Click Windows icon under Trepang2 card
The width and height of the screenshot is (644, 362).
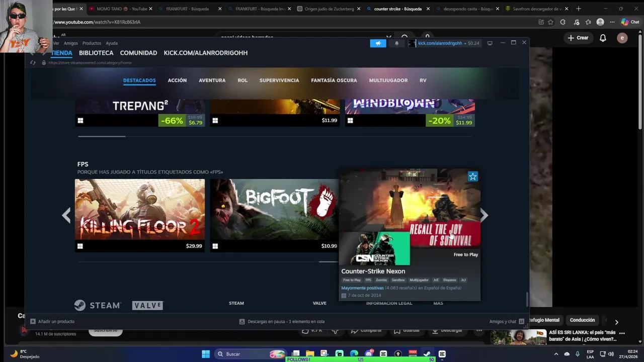click(80, 121)
